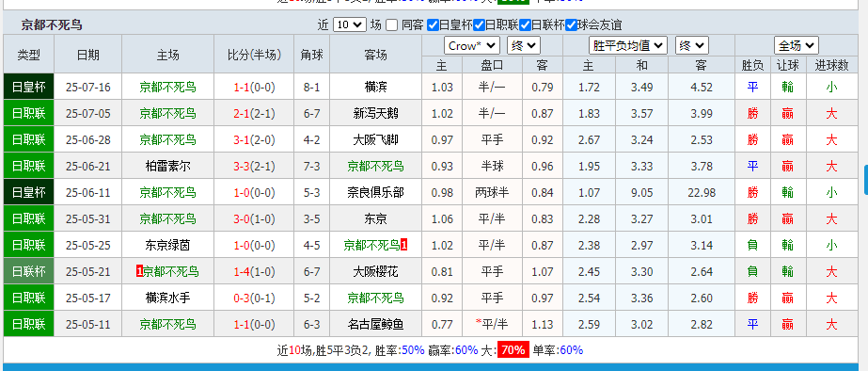This screenshot has width=868, height=371.
Task: Click the red card marker on the 25-05-21 home team
Action: (139, 271)
